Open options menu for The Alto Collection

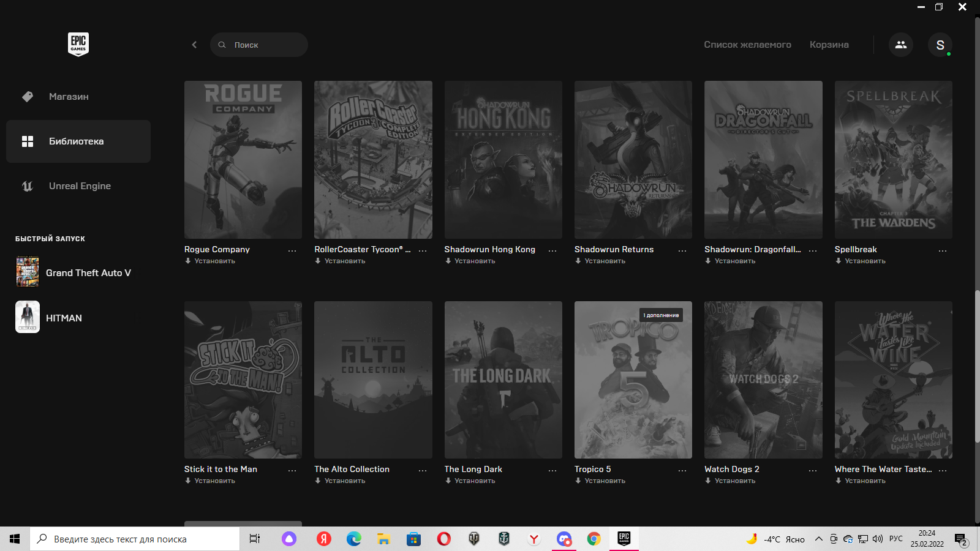coord(423,470)
